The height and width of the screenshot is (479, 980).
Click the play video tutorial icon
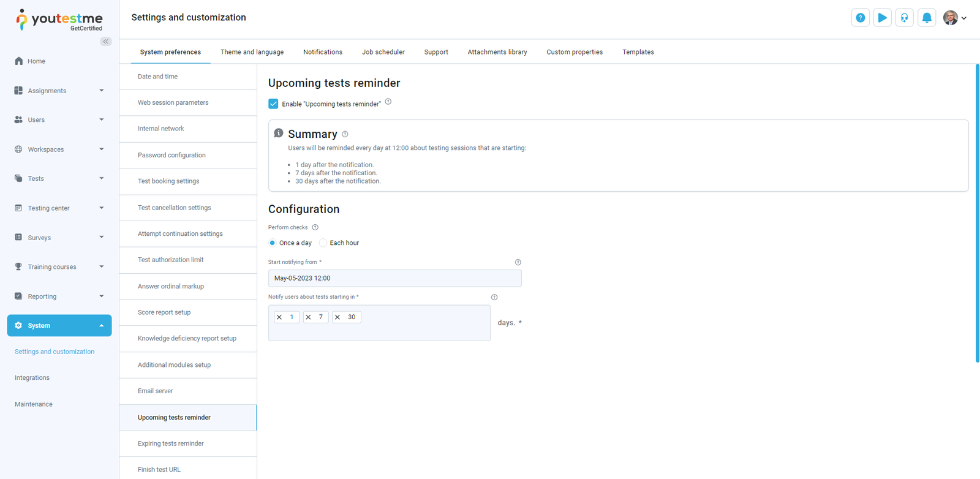click(882, 18)
